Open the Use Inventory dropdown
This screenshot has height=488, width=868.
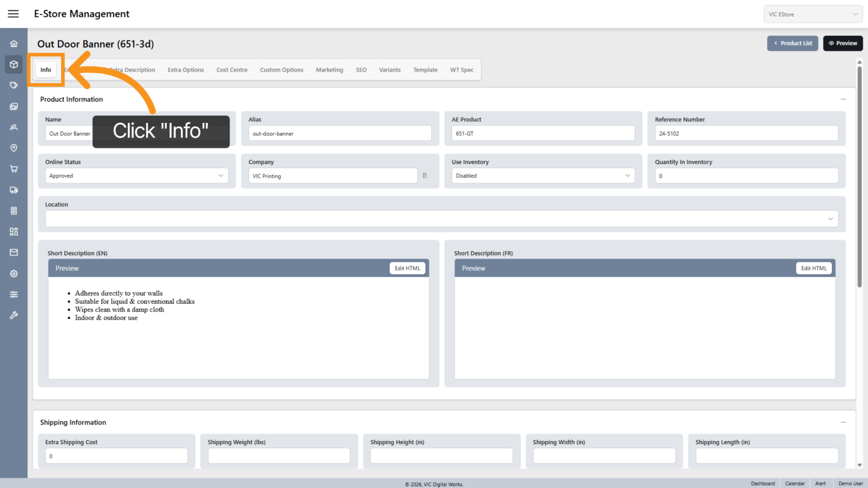coord(542,176)
